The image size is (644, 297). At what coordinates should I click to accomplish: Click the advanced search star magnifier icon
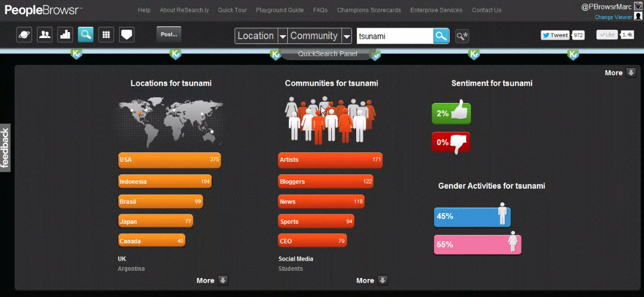click(x=462, y=36)
